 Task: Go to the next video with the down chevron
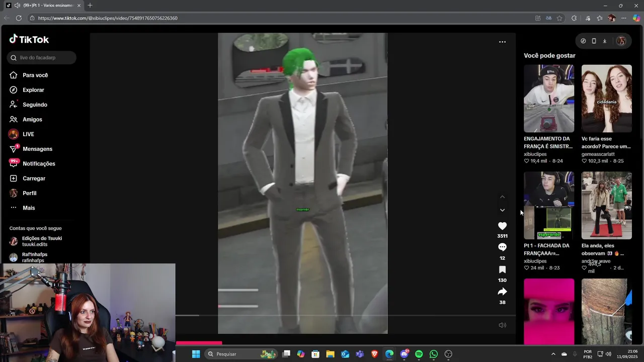(x=502, y=210)
